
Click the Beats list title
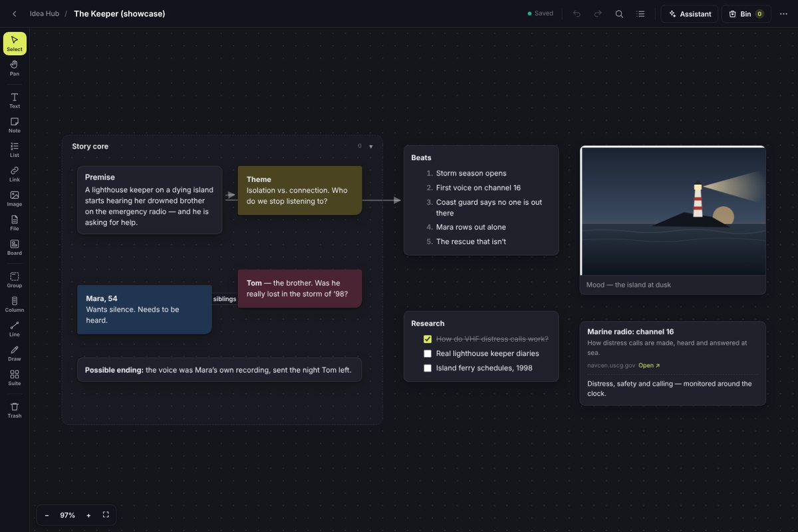pyautogui.click(x=422, y=158)
